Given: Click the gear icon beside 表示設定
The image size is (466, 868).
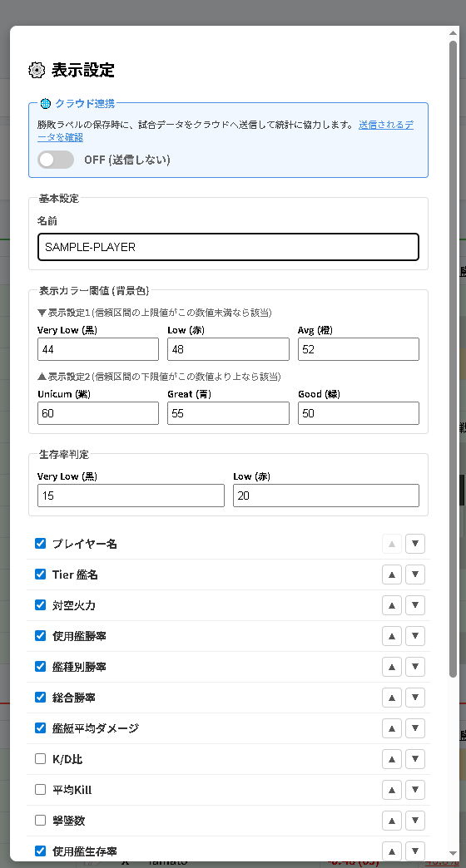Looking at the screenshot, I should coord(37,71).
